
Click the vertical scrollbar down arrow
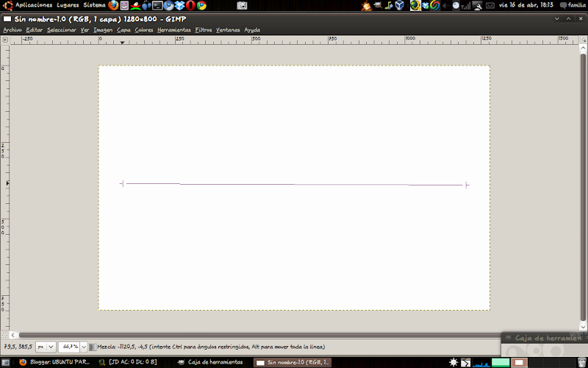[583, 327]
